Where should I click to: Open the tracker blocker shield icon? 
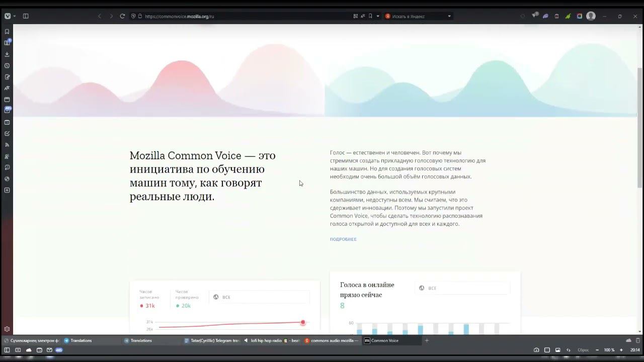[133, 16]
